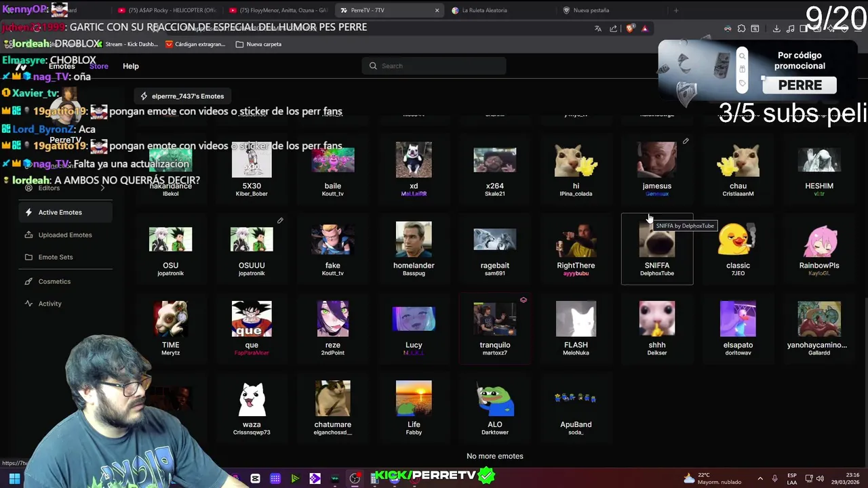
Task: Open the waza emote
Action: coord(252,408)
